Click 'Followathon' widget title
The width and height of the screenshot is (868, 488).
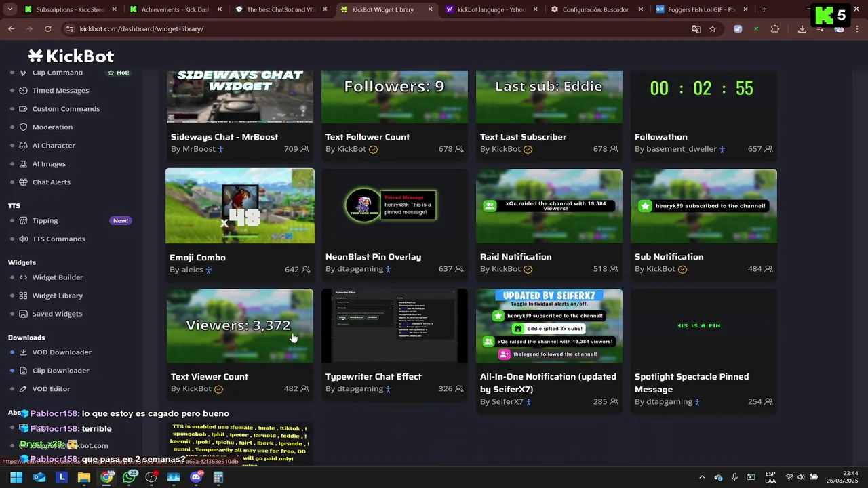[661, 137]
